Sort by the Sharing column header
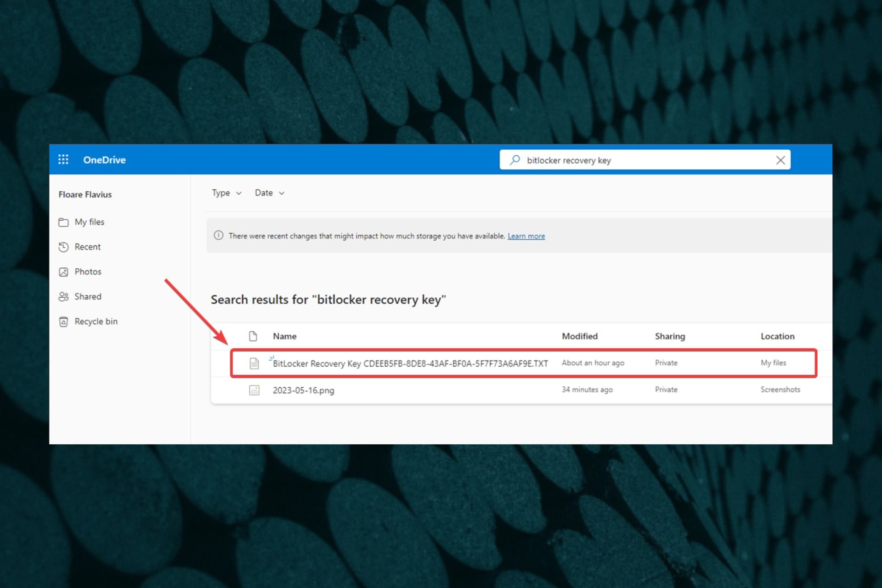Viewport: 882px width, 588px height. pyautogui.click(x=670, y=336)
